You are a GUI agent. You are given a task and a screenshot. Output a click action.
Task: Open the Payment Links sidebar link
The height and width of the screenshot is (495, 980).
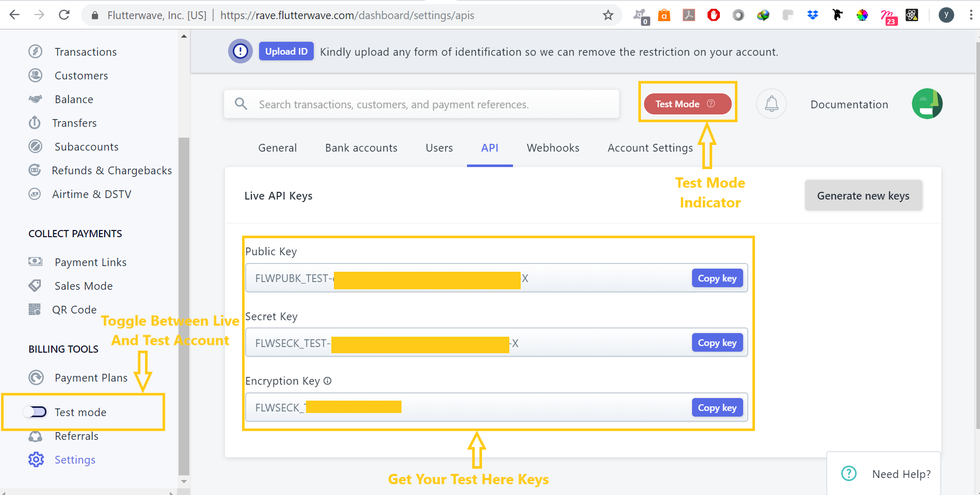pos(91,262)
